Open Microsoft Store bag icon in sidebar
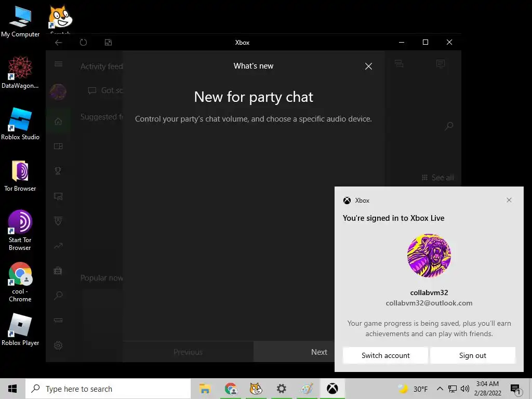 click(58, 270)
